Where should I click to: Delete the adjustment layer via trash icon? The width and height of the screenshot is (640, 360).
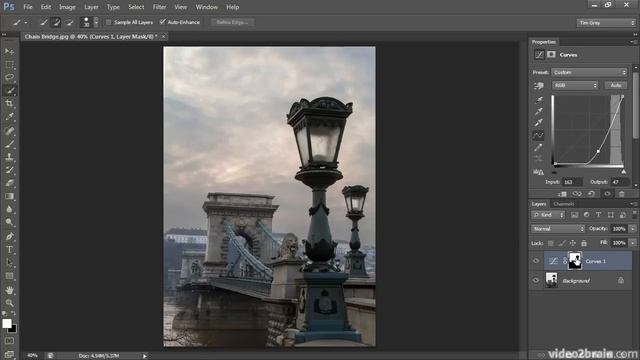coord(622,194)
